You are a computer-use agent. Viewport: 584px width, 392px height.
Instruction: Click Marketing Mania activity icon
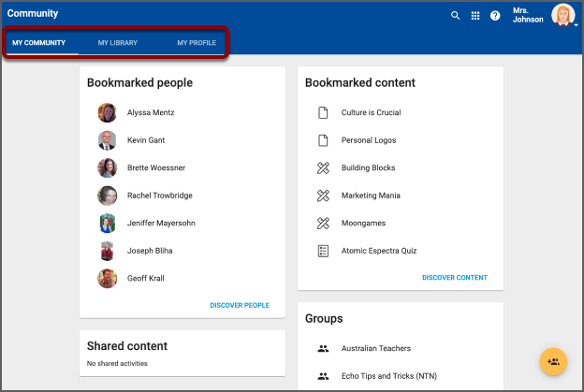click(323, 196)
